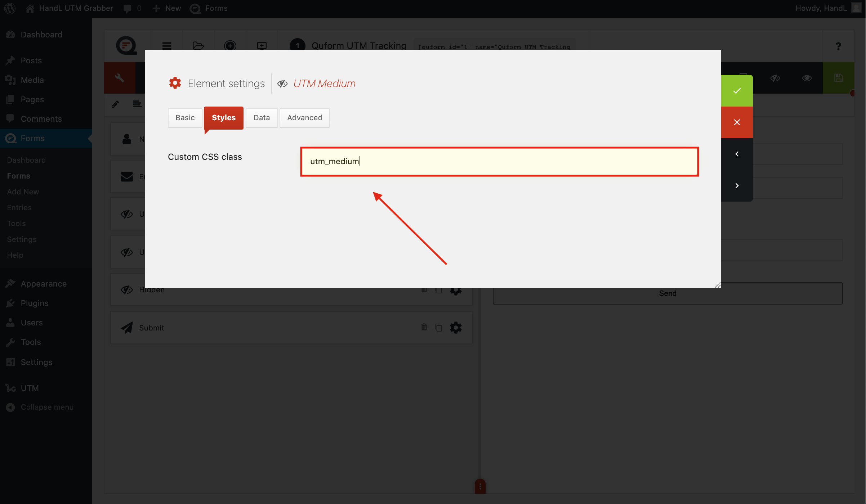The width and height of the screenshot is (866, 504).
Task: Open Posts in sidebar
Action: [46, 60]
